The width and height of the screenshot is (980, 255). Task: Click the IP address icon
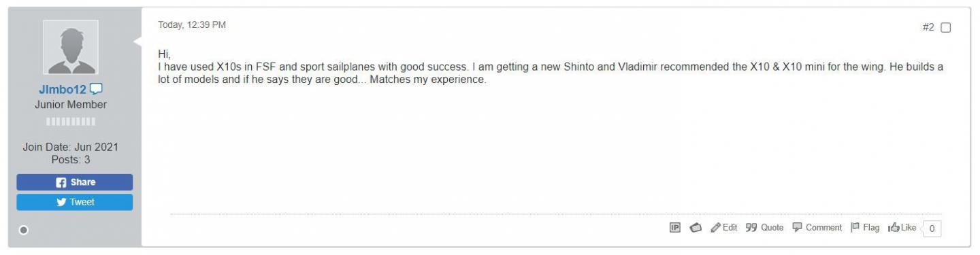pyautogui.click(x=676, y=228)
